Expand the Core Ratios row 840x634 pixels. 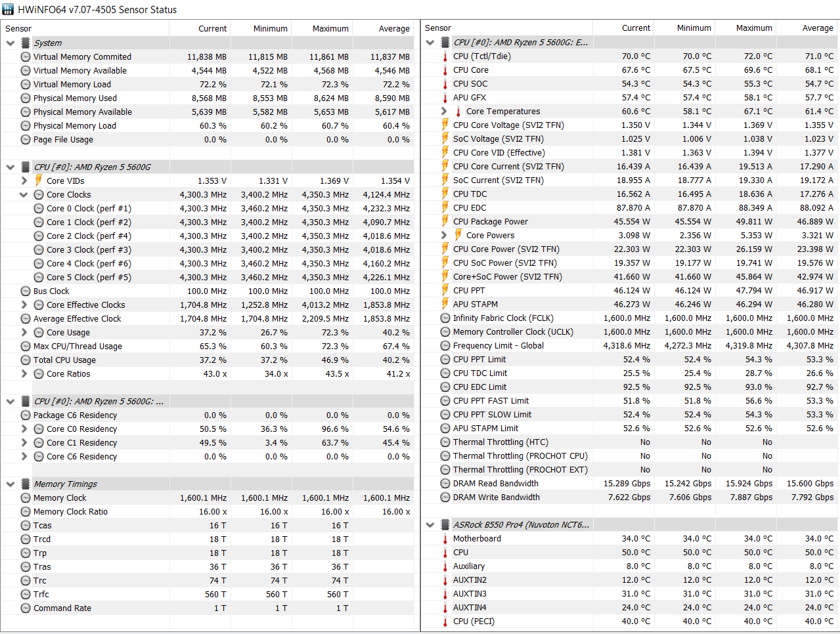click(24, 373)
